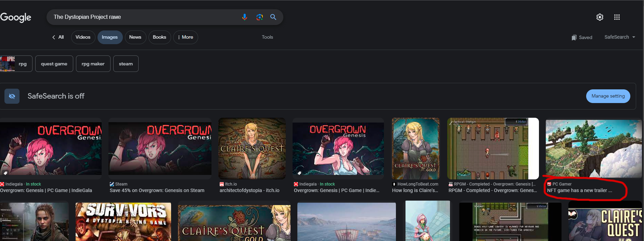Select the Images tab

(x=110, y=37)
